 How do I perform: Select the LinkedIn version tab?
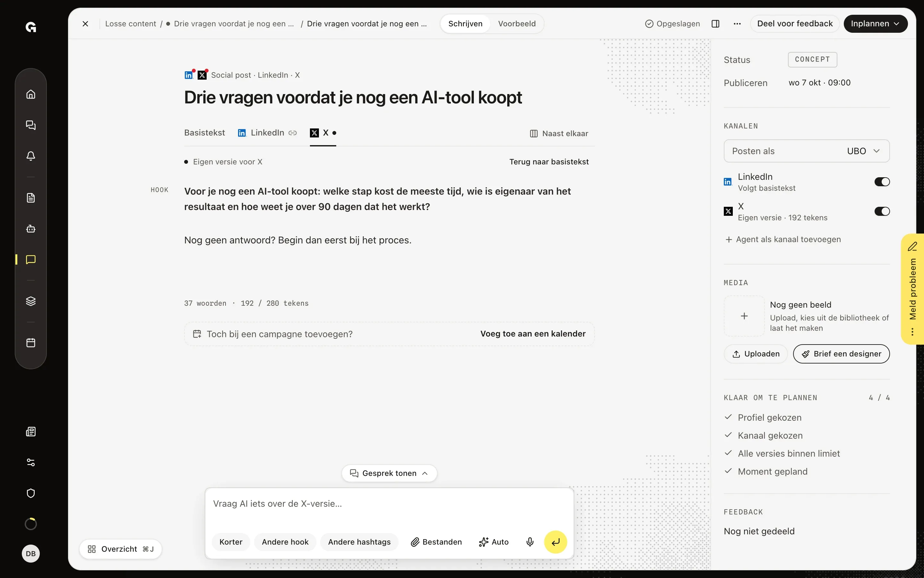pos(267,133)
